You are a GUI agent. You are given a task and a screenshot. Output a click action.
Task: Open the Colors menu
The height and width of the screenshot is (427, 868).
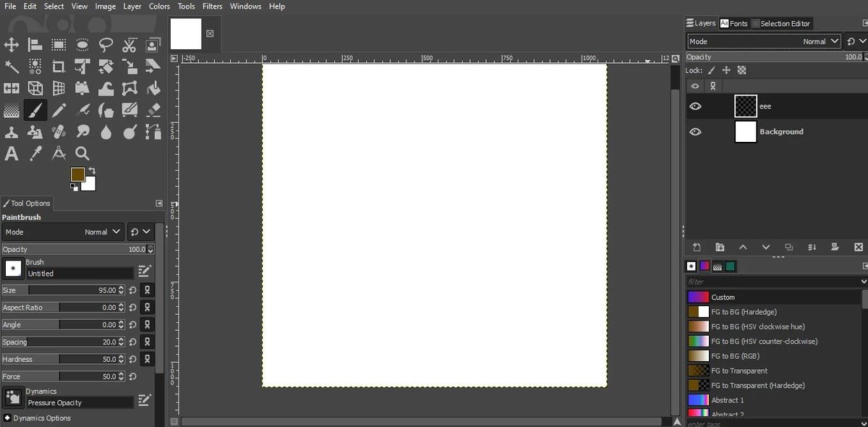click(x=160, y=6)
